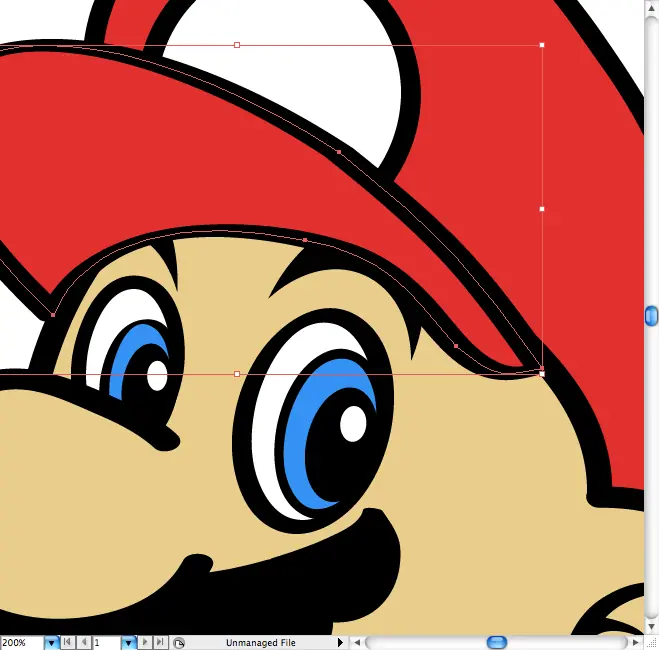
Task: Open the status bar options triangle
Action: tap(340, 642)
